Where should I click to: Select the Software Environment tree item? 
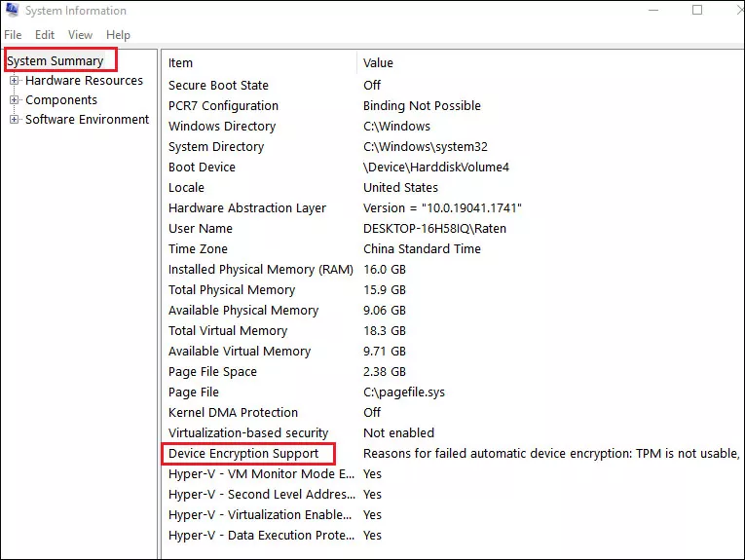[x=87, y=119]
